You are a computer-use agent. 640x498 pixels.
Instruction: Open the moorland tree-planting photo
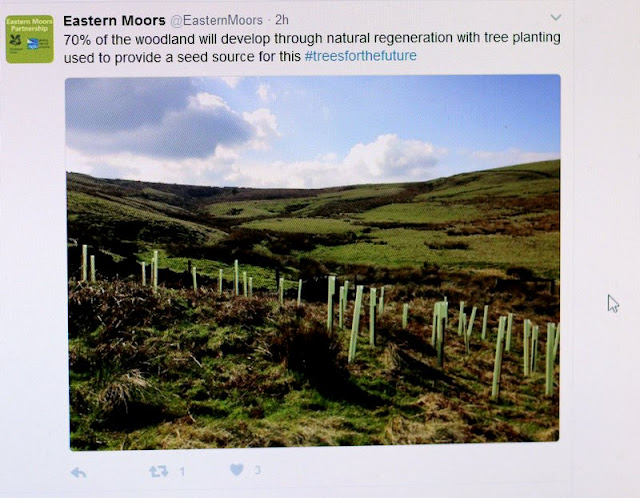[x=313, y=262]
